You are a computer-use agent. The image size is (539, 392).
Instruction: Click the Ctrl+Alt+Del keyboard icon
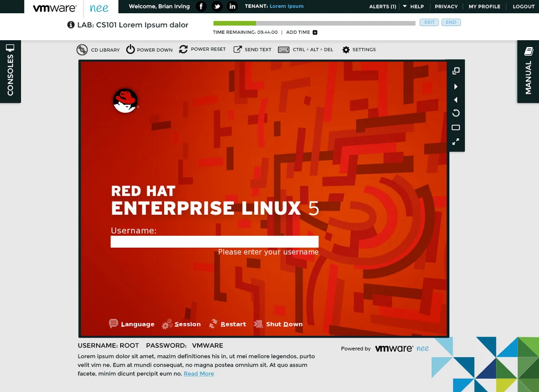(x=284, y=50)
